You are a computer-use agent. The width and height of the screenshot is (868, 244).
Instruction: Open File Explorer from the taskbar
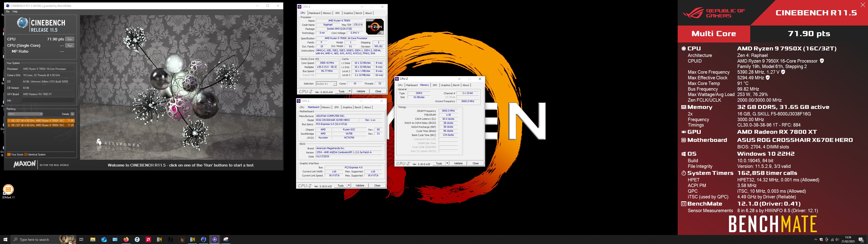tap(93, 240)
